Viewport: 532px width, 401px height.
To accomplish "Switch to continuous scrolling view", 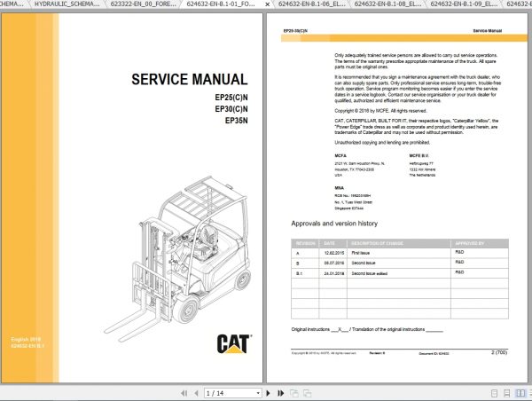I will pos(507,393).
